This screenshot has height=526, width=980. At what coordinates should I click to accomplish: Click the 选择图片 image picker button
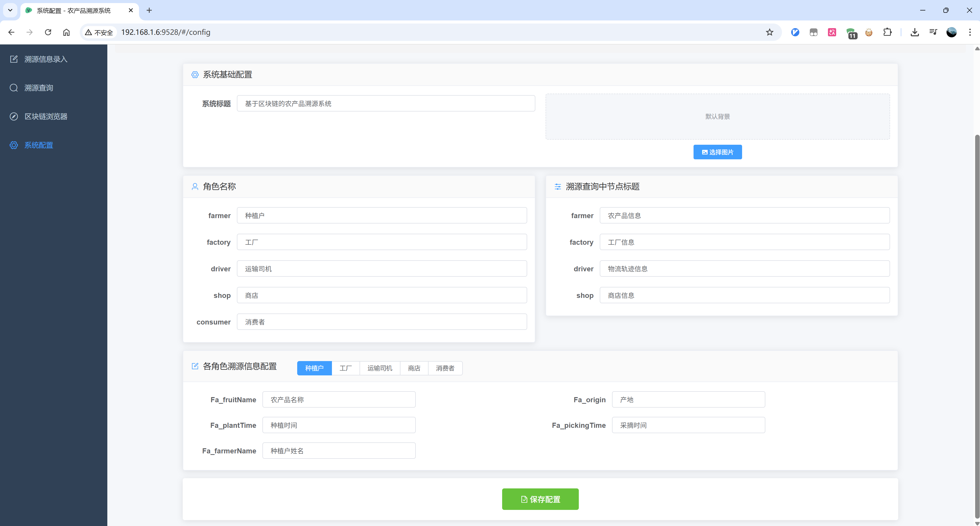click(718, 152)
